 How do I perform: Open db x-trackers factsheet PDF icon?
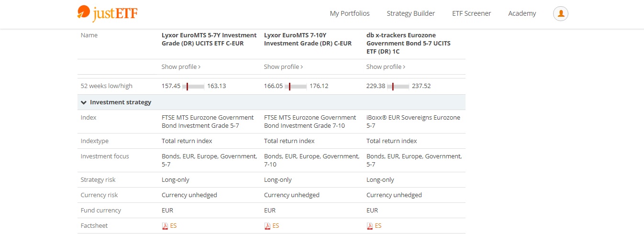[x=370, y=226]
